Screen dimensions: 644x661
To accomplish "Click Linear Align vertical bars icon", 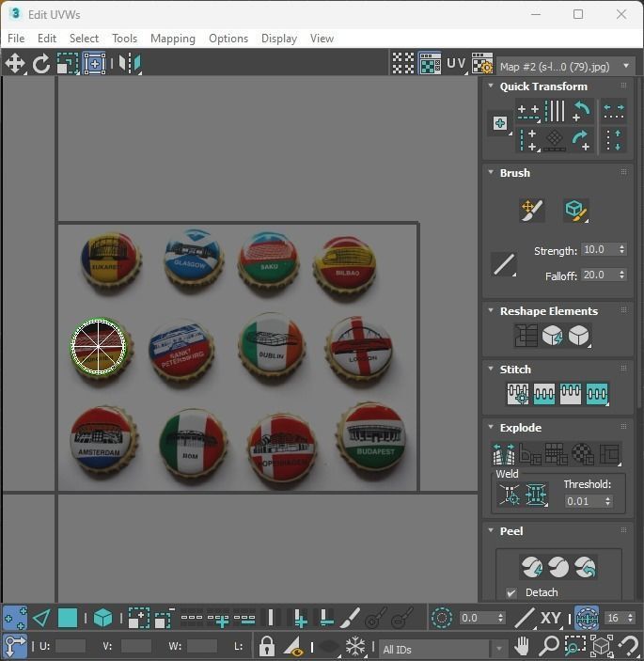I will click(555, 111).
